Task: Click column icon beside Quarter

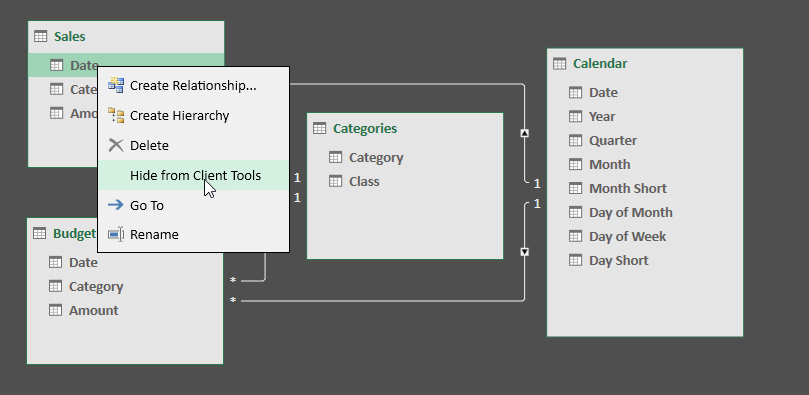Action: click(x=575, y=140)
